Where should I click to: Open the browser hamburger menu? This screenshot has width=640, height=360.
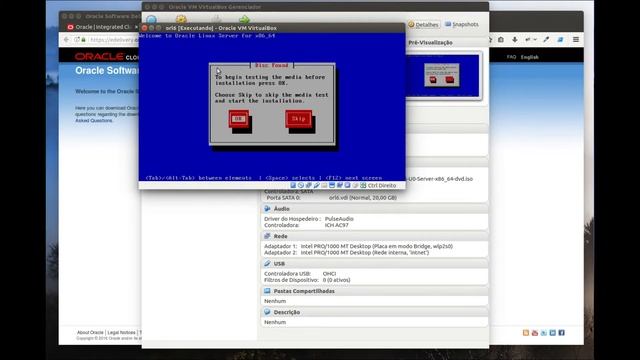pyautogui.click(x=576, y=40)
